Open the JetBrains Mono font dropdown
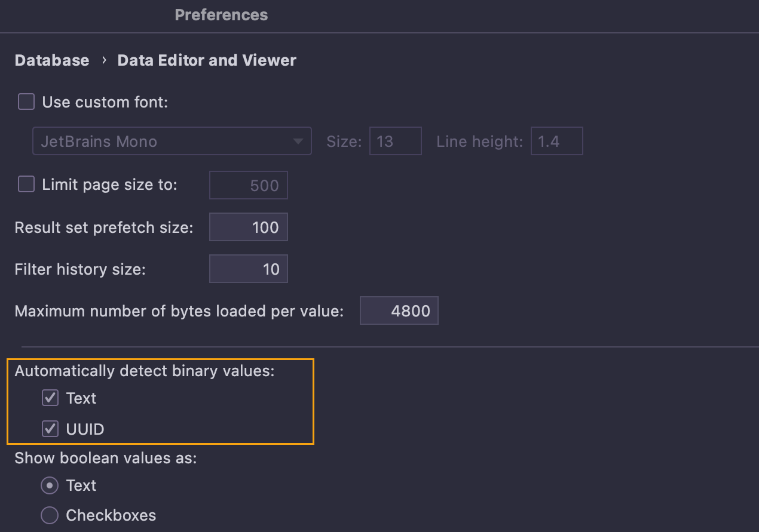 pos(172,142)
